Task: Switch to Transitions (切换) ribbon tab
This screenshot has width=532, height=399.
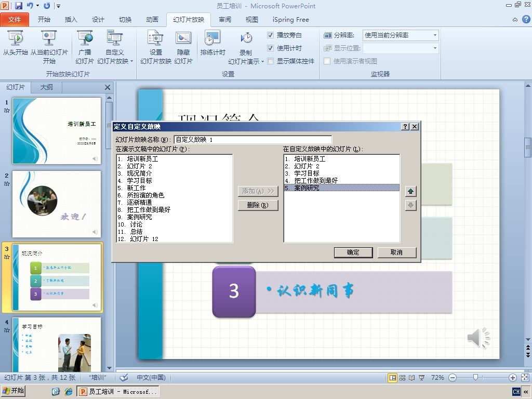Action: pyautogui.click(x=125, y=20)
